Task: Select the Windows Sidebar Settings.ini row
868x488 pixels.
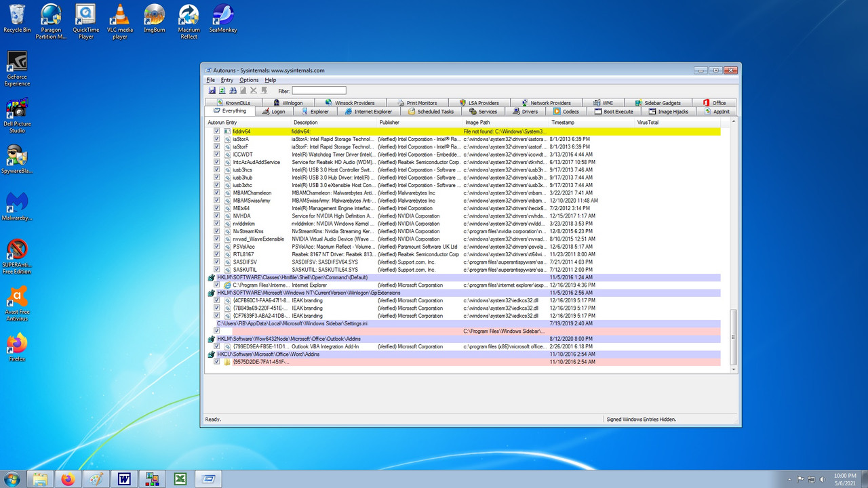Action: tap(465, 323)
